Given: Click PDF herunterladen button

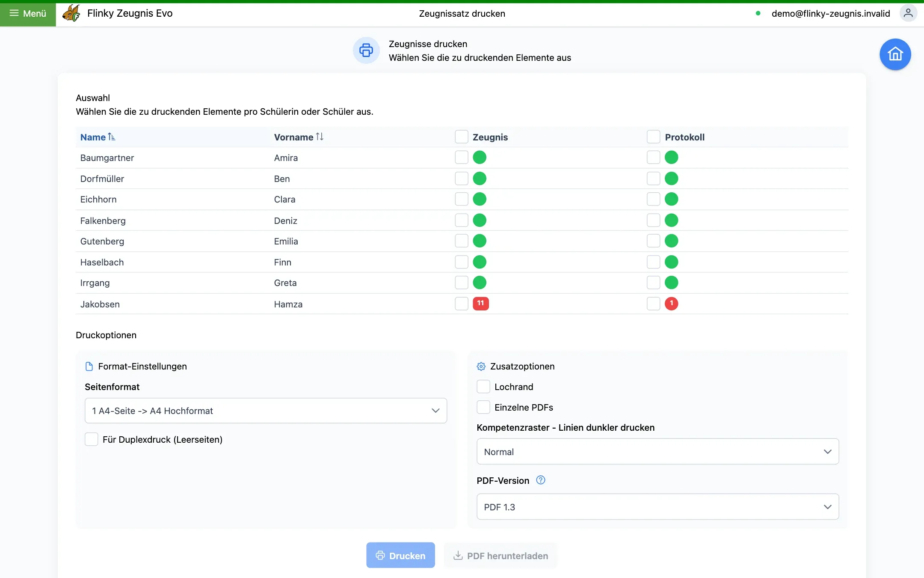Looking at the screenshot, I should click(x=500, y=555).
